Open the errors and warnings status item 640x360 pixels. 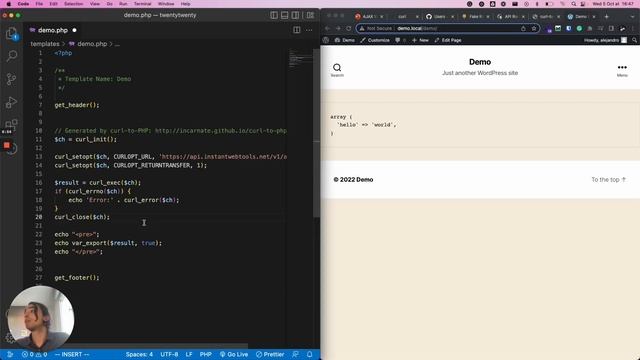(34, 354)
